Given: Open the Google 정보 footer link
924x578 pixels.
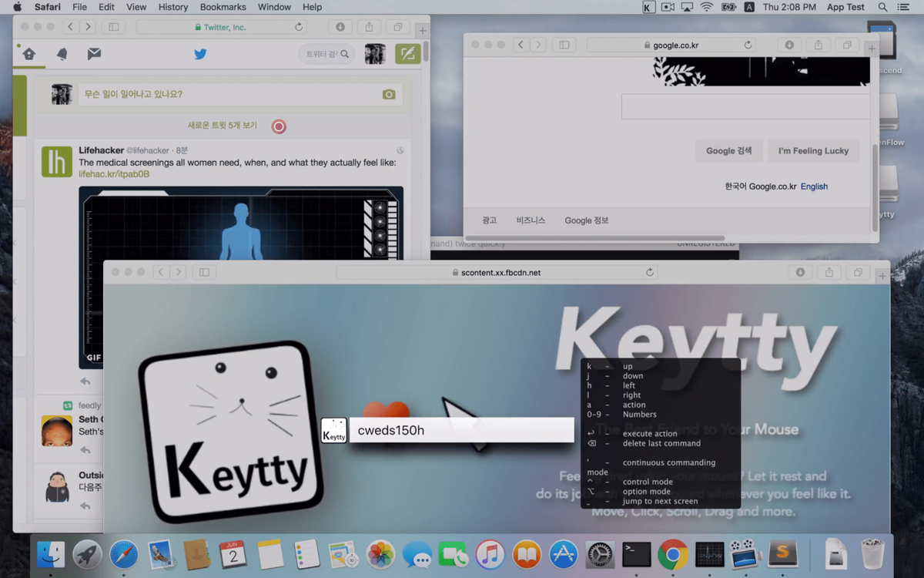Looking at the screenshot, I should click(587, 220).
